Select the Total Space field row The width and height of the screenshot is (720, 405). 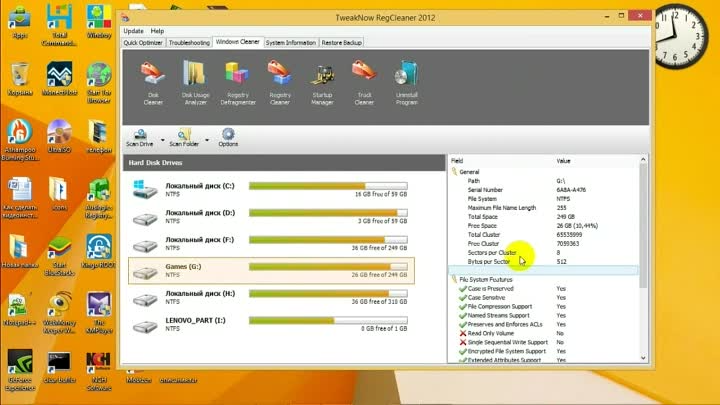click(544, 217)
